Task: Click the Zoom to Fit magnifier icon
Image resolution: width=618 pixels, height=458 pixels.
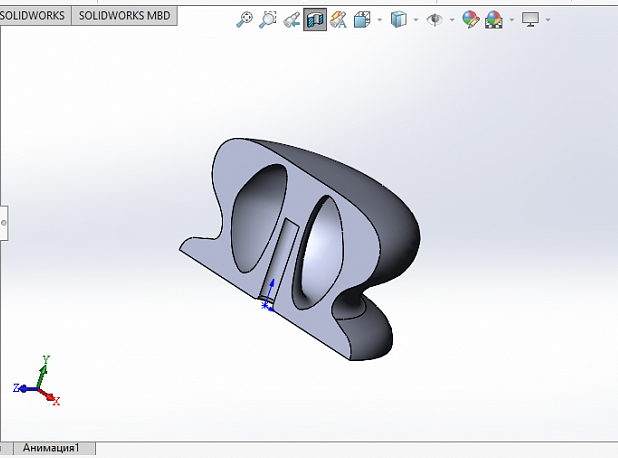Action: pyautogui.click(x=244, y=19)
